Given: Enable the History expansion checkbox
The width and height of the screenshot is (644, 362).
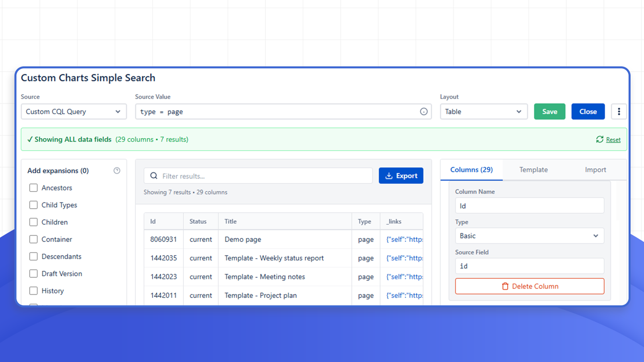Looking at the screenshot, I should 33,290.
